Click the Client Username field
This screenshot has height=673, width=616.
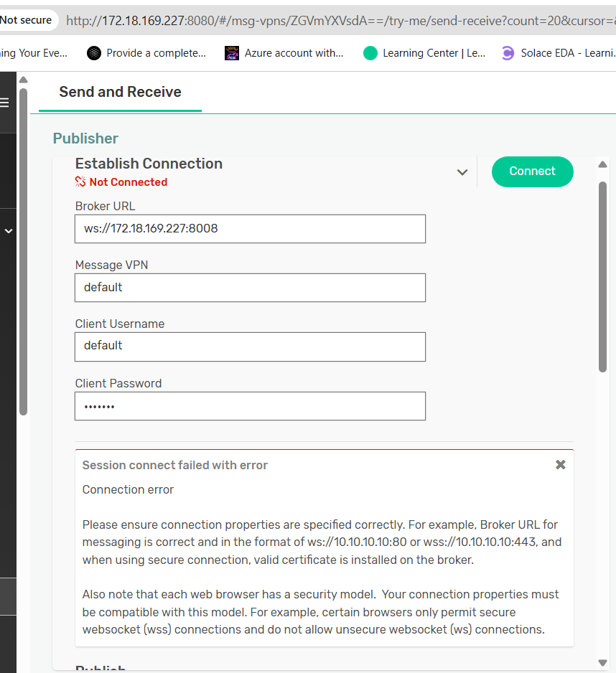coord(250,347)
